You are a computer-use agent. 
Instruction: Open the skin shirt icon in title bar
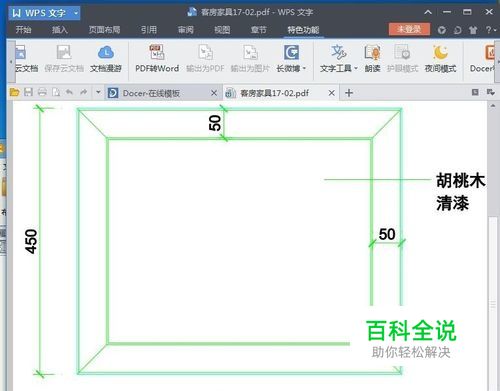click(x=473, y=30)
